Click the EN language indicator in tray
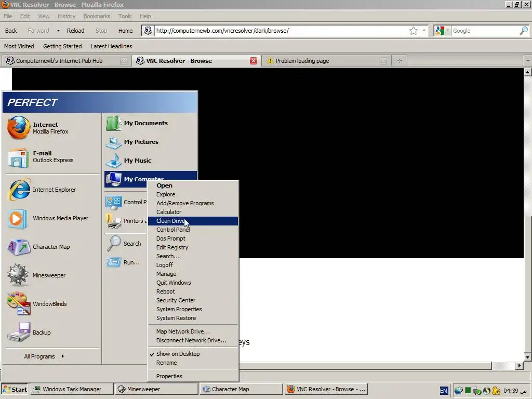Image resolution: width=532 pixels, height=399 pixels. tap(444, 391)
